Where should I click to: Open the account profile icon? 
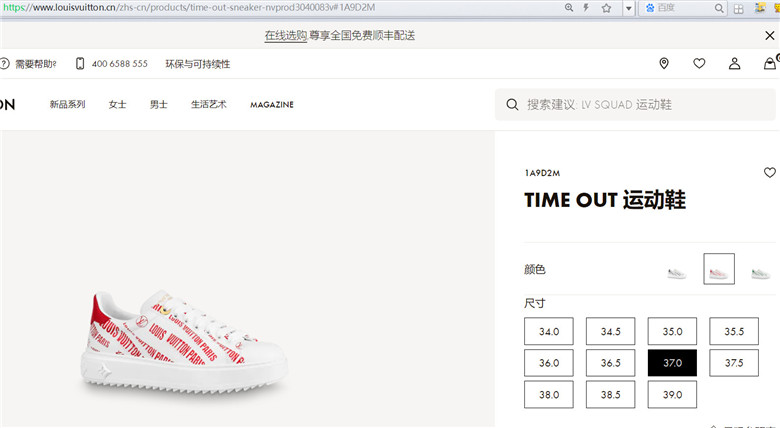[x=734, y=63]
